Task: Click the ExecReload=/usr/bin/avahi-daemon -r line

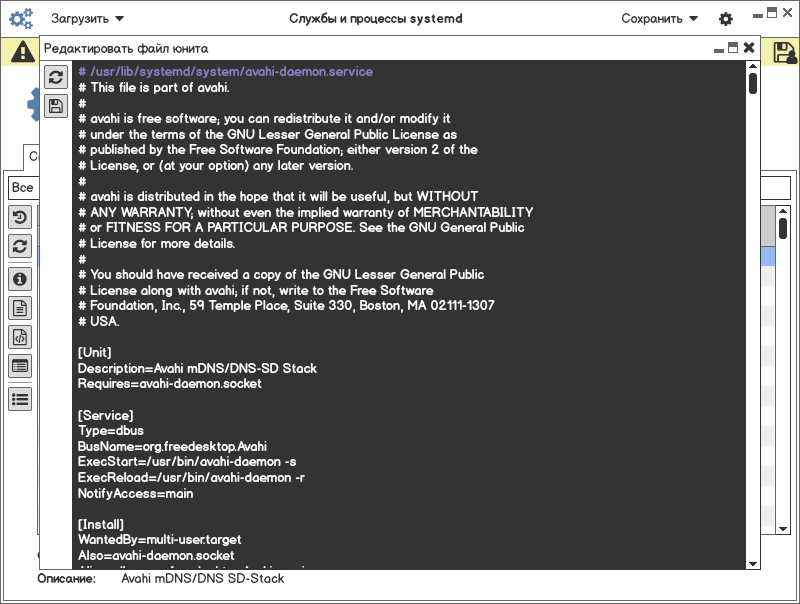Action: pos(191,477)
